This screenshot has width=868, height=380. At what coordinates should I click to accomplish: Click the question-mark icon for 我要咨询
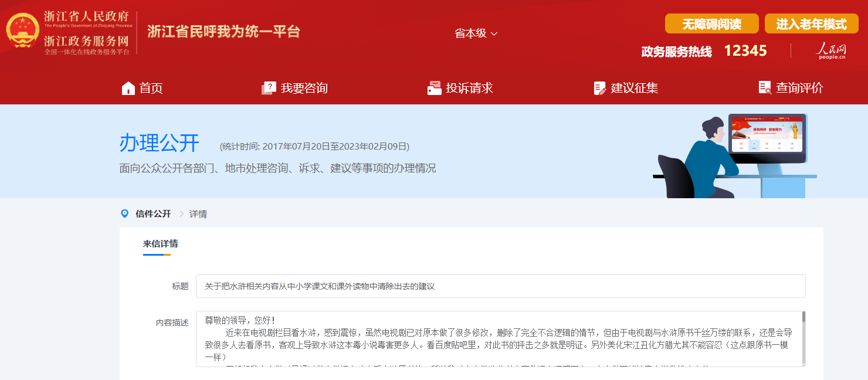[x=269, y=89]
